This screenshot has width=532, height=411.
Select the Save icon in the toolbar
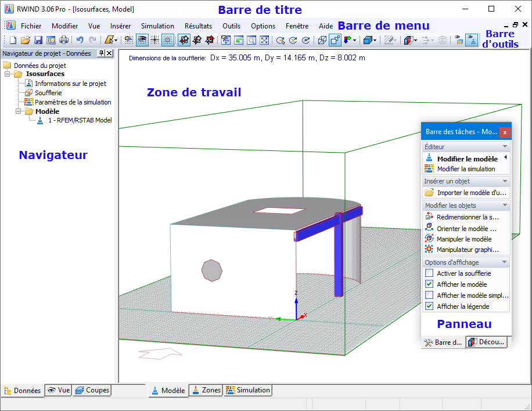pos(38,40)
